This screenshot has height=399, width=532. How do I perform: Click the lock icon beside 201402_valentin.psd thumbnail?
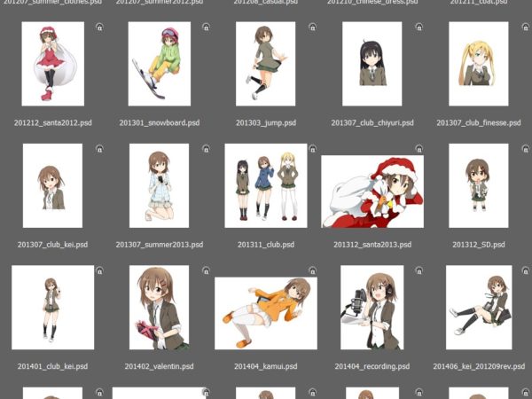pyautogui.click(x=206, y=270)
